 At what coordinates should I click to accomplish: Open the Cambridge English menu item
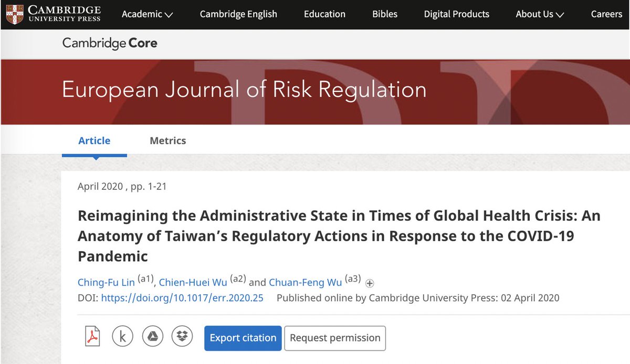pyautogui.click(x=238, y=14)
